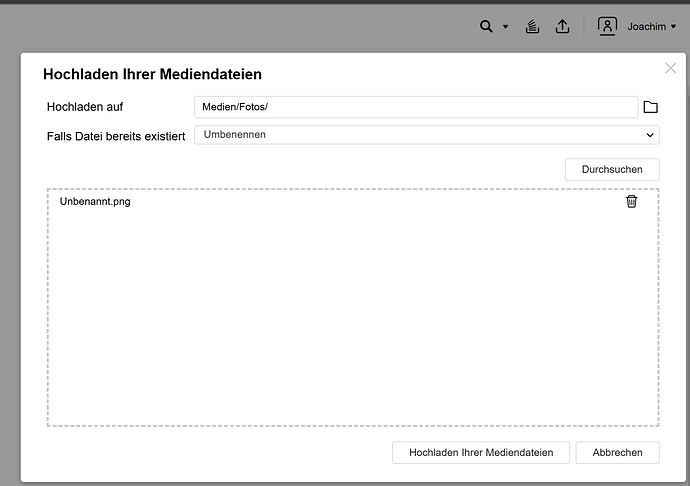690x486 pixels.
Task: Expand the Umbenennen dropdown
Action: [426, 134]
